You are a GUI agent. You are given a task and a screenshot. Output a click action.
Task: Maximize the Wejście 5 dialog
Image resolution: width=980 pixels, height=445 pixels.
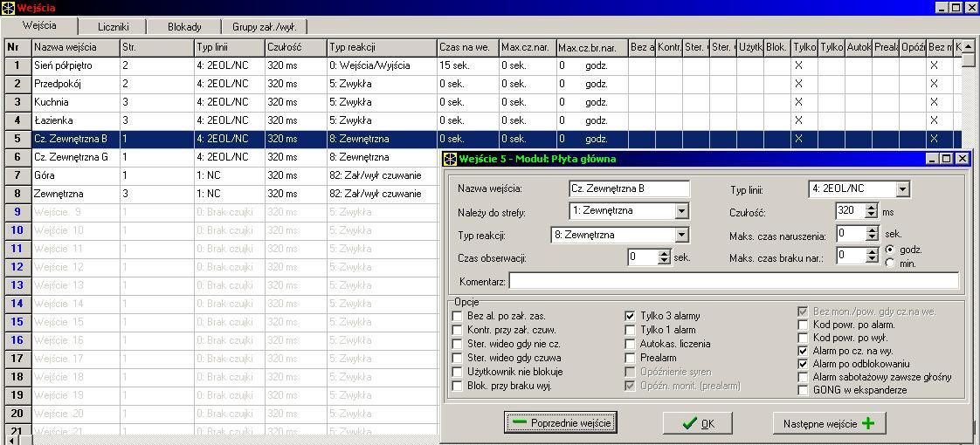pyautogui.click(x=946, y=159)
